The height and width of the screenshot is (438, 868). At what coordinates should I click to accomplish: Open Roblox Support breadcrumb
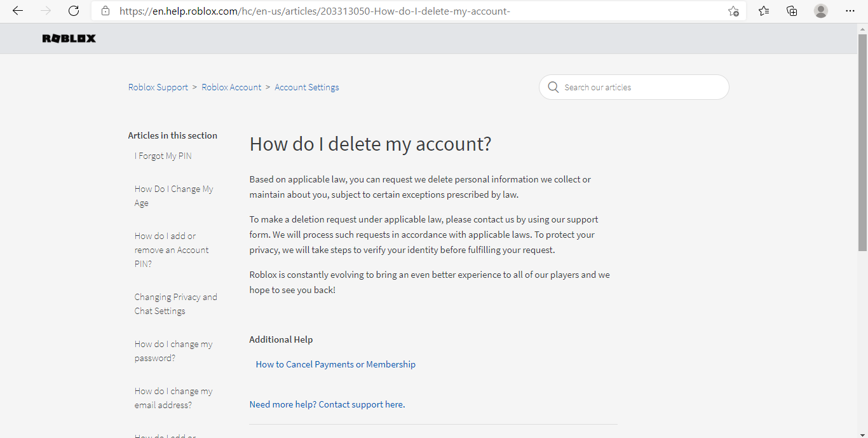click(158, 87)
